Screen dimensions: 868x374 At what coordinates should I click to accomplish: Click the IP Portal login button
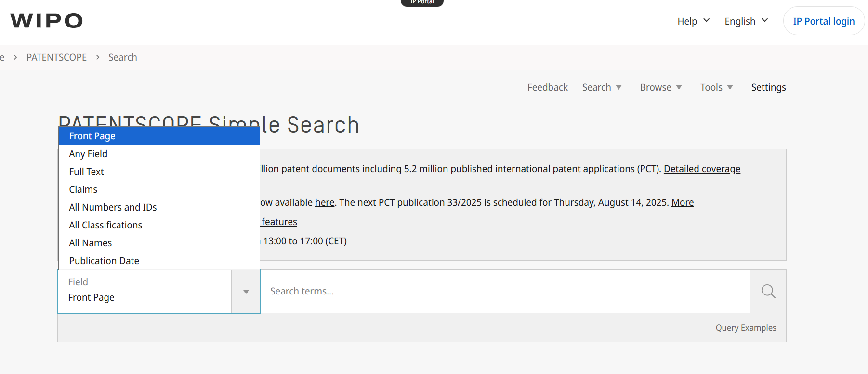pyautogui.click(x=824, y=21)
